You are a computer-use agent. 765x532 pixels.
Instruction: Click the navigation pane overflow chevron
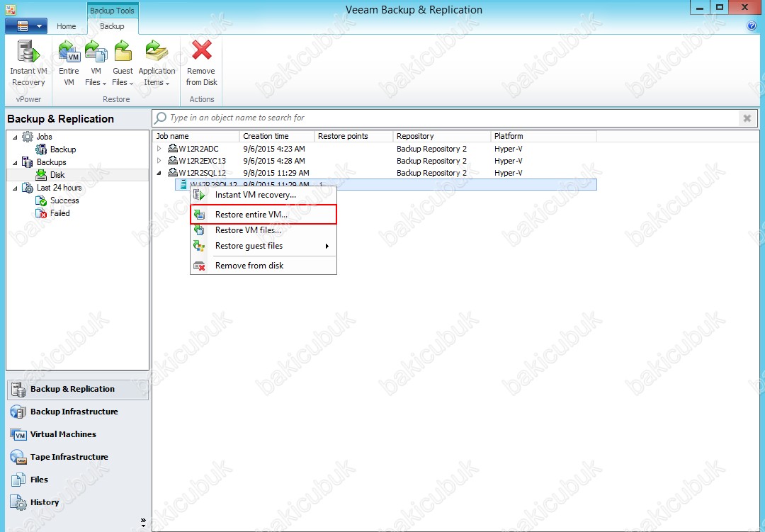click(143, 522)
